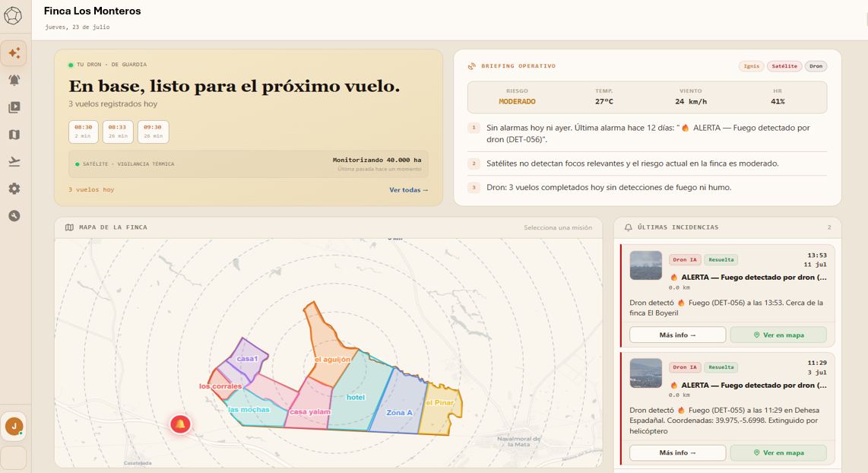Click briefing item 3 about drone flights
The image size is (868, 473).
click(647, 188)
